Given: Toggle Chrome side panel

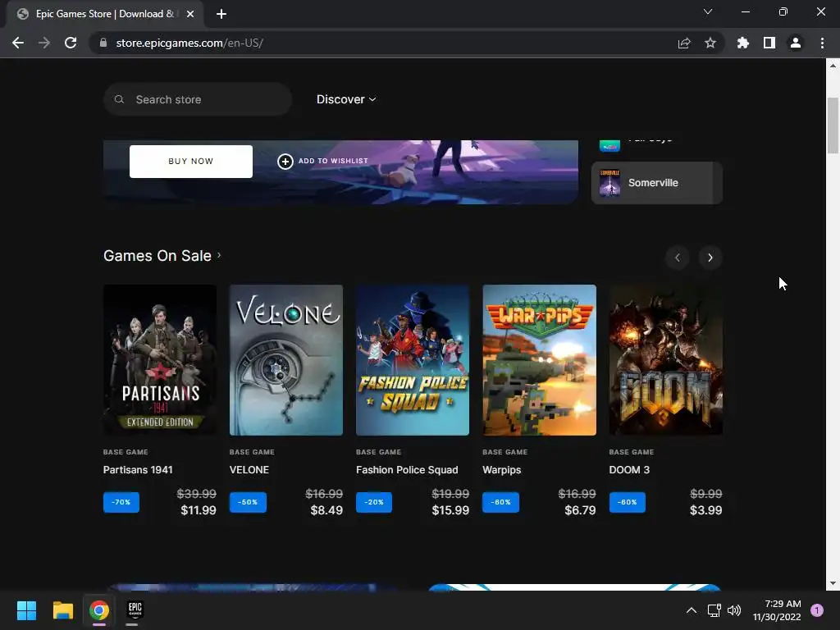Looking at the screenshot, I should (x=769, y=43).
